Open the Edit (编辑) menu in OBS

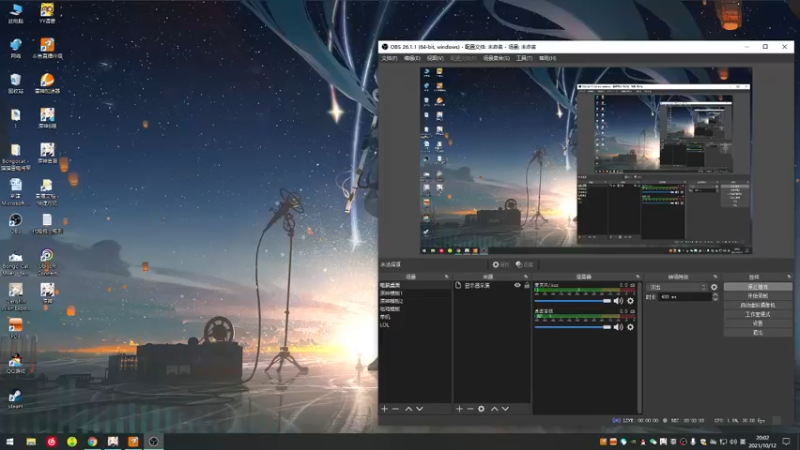click(412, 58)
